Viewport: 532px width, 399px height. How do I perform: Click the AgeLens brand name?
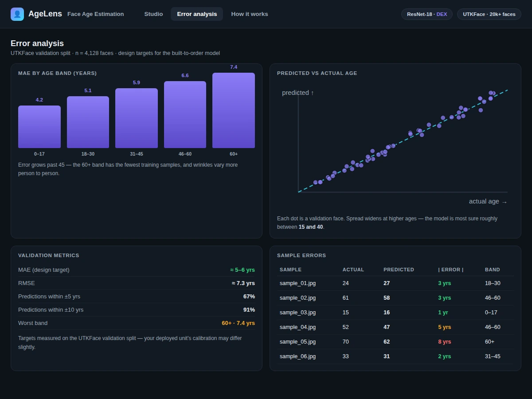(x=45, y=14)
